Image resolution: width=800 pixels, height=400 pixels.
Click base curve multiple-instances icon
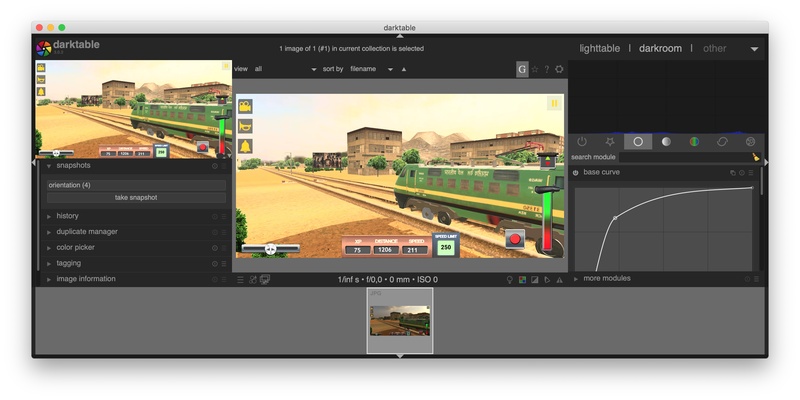tap(733, 173)
